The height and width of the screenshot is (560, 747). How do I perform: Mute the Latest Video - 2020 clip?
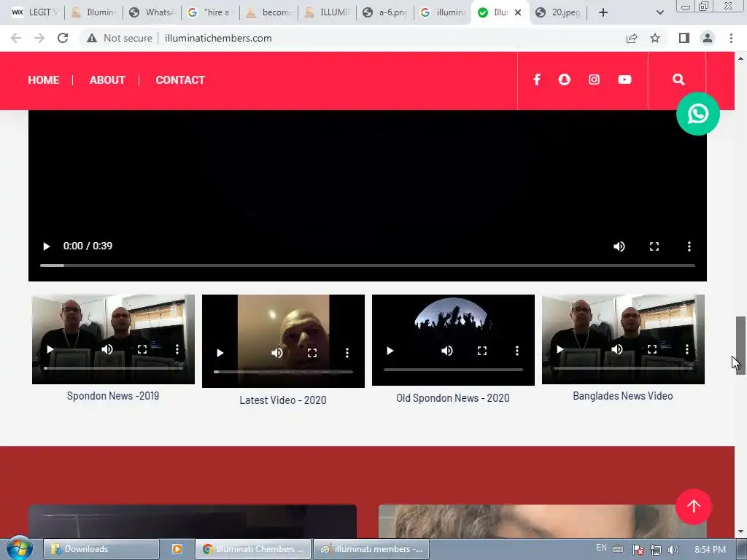tap(276, 353)
